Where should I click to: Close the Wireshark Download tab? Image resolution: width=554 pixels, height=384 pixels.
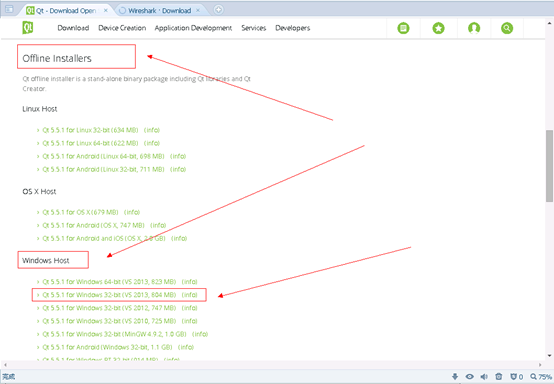click(198, 11)
